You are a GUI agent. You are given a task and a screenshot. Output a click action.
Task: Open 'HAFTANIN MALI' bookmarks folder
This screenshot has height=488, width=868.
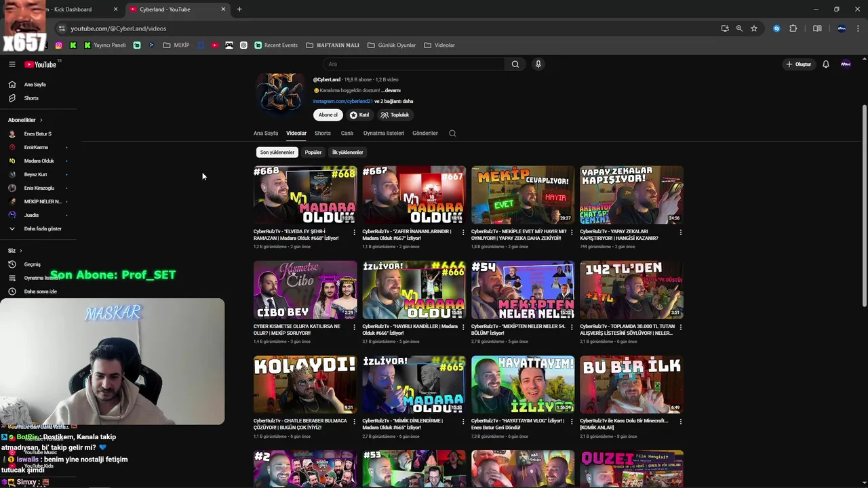tap(332, 45)
